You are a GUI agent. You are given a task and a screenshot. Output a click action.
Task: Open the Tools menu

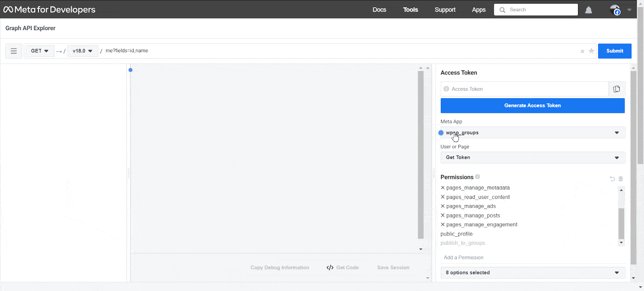[411, 10]
